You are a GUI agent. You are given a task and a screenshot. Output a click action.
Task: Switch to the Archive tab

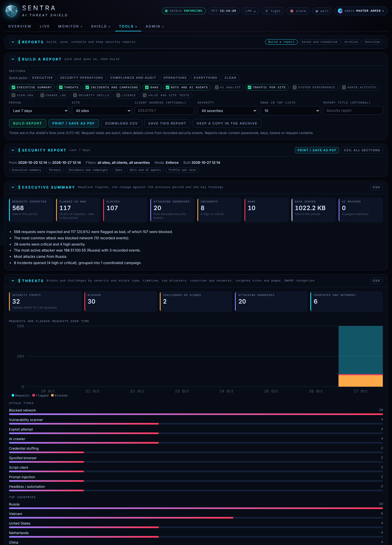click(x=351, y=42)
